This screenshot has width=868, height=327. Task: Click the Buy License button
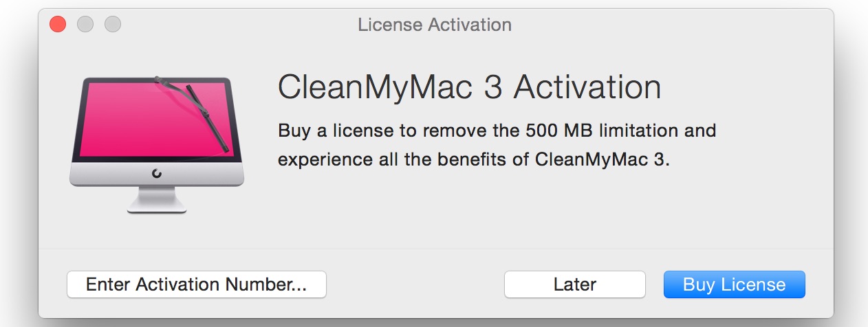[x=734, y=284]
